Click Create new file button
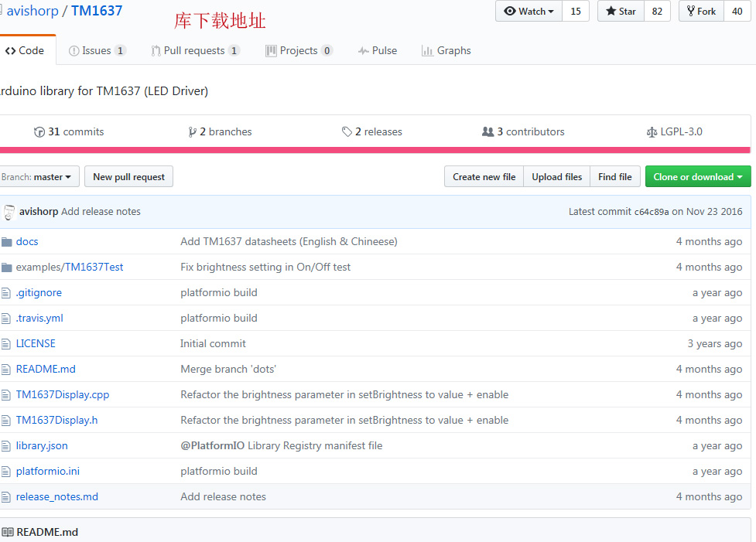The width and height of the screenshot is (756, 542). click(x=484, y=177)
